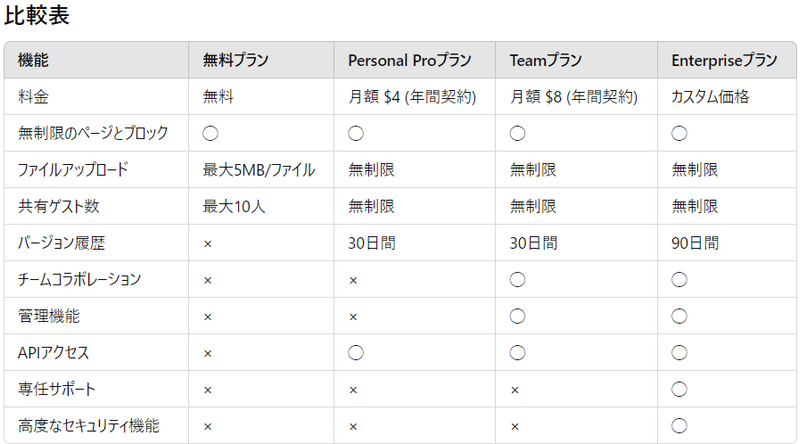This screenshot has width=800, height=444.
Task: Click the カスタム価格 cell
Action: point(727,96)
